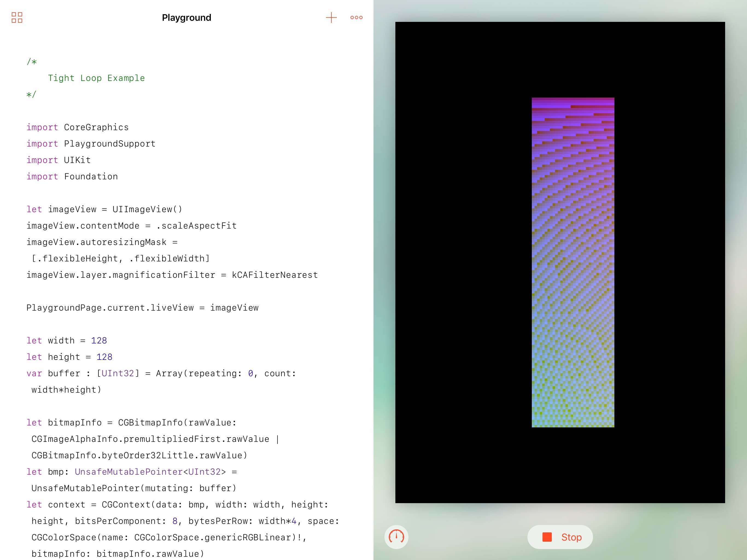This screenshot has width=747, height=560.
Task: Place cursor in Tight Loop Example comment
Action: coord(96,78)
